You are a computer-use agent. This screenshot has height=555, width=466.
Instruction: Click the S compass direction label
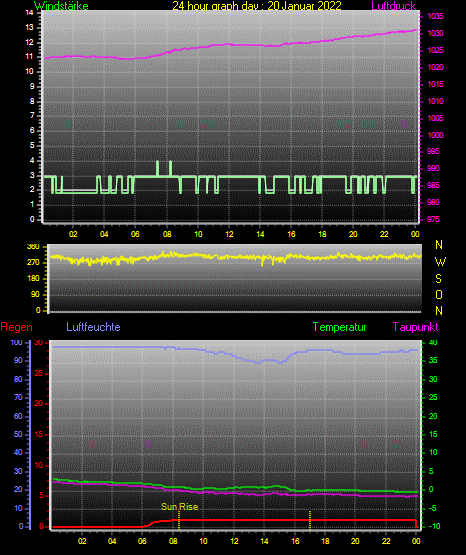click(438, 279)
